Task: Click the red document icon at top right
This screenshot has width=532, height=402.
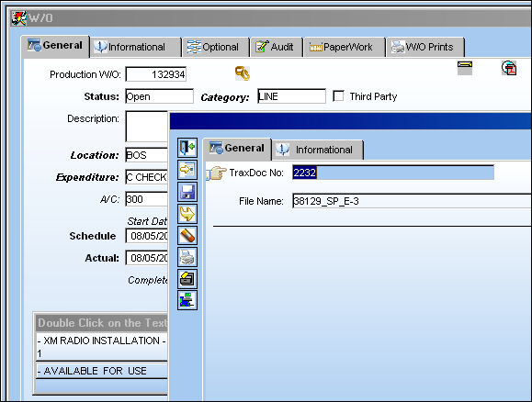Action: [x=509, y=68]
